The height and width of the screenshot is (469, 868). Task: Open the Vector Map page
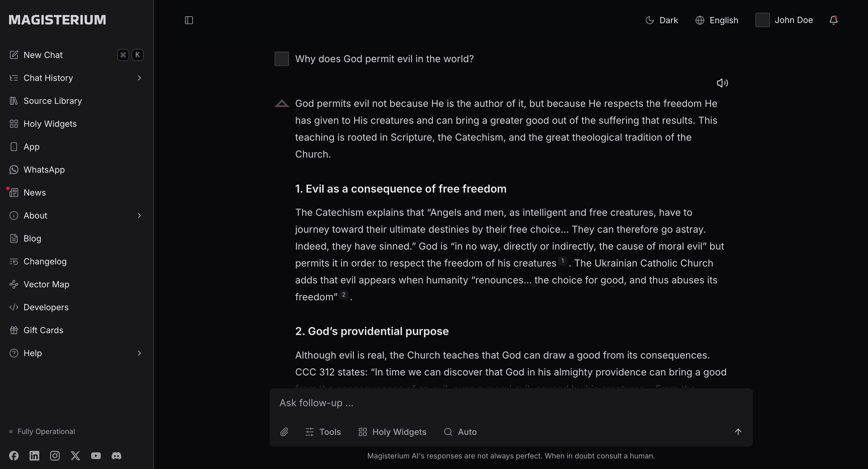point(46,284)
